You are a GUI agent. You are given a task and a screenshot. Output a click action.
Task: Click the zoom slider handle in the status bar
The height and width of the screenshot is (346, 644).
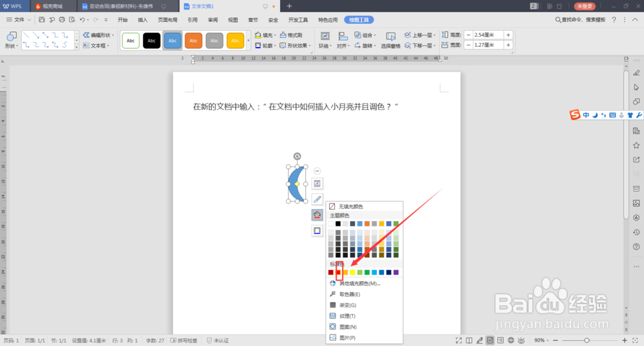(587, 340)
